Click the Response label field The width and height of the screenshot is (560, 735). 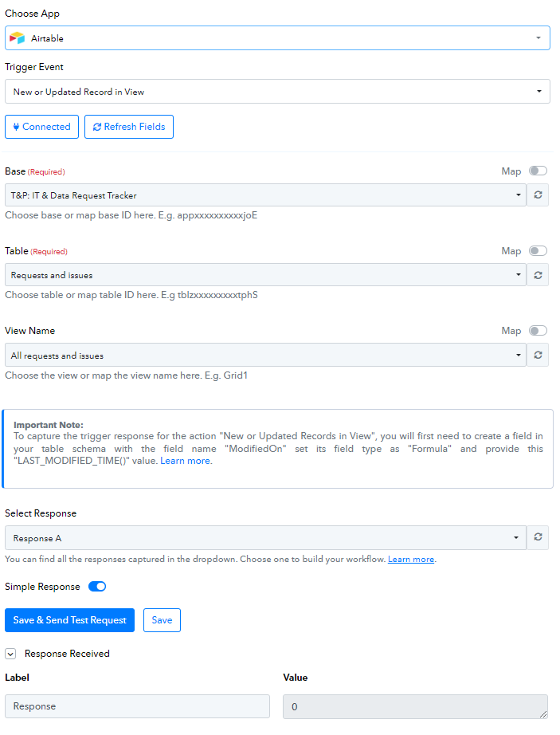pos(137,706)
